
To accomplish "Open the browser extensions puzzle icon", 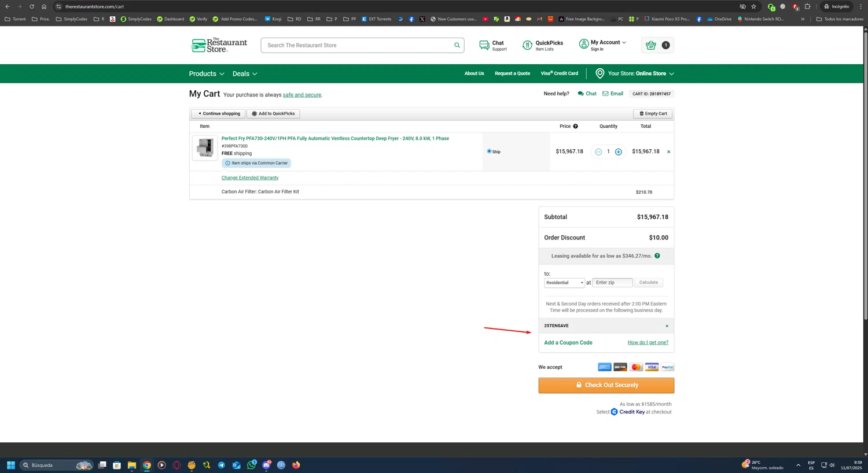I will coord(808,6).
